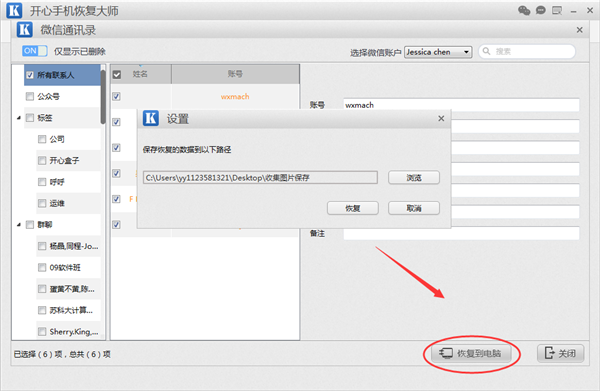Click the 姓名 column header

pos(140,74)
